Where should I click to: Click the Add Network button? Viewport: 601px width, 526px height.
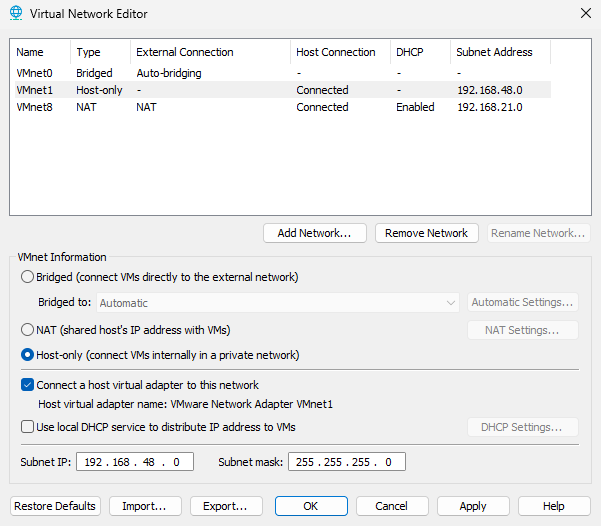(314, 233)
